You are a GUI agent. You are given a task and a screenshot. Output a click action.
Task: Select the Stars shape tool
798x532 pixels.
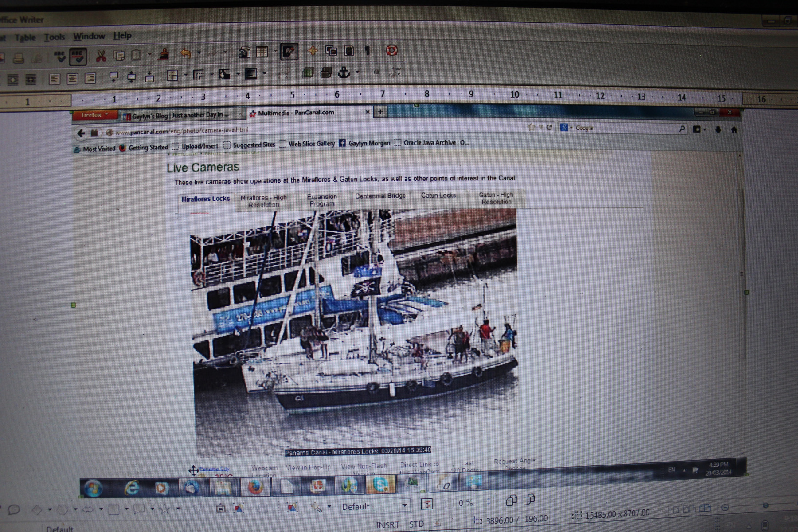pos(165,509)
